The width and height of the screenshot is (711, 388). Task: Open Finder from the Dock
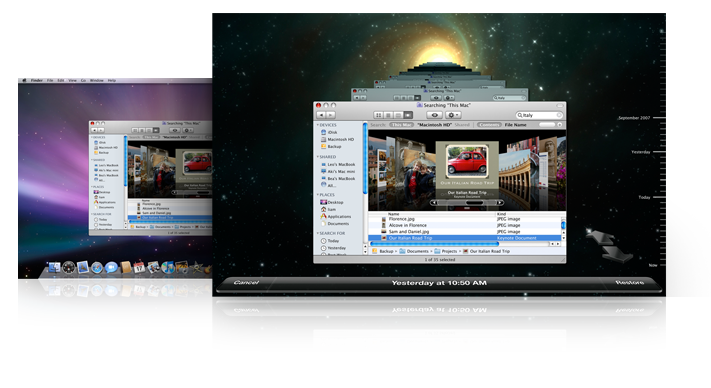click(x=54, y=267)
